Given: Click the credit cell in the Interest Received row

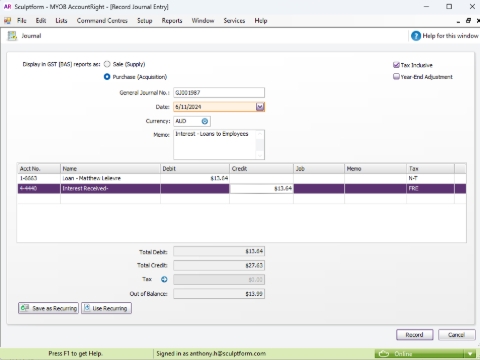Looking at the screenshot, I should click(261, 188).
